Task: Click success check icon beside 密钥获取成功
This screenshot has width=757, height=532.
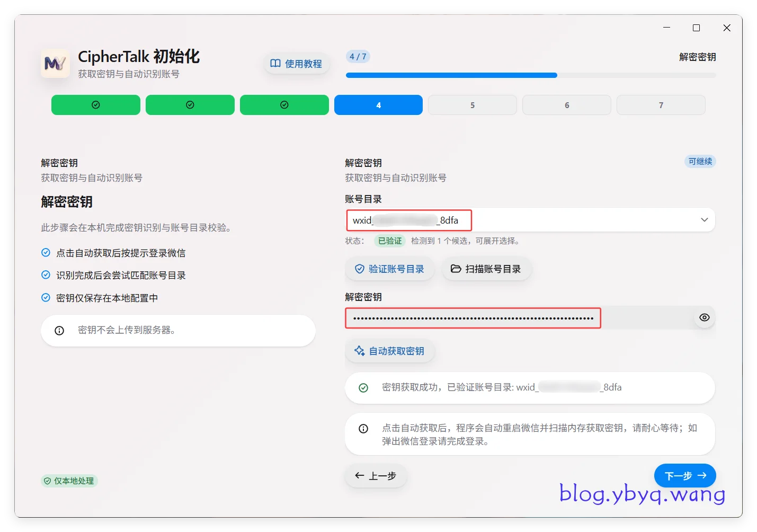Action: tap(363, 388)
